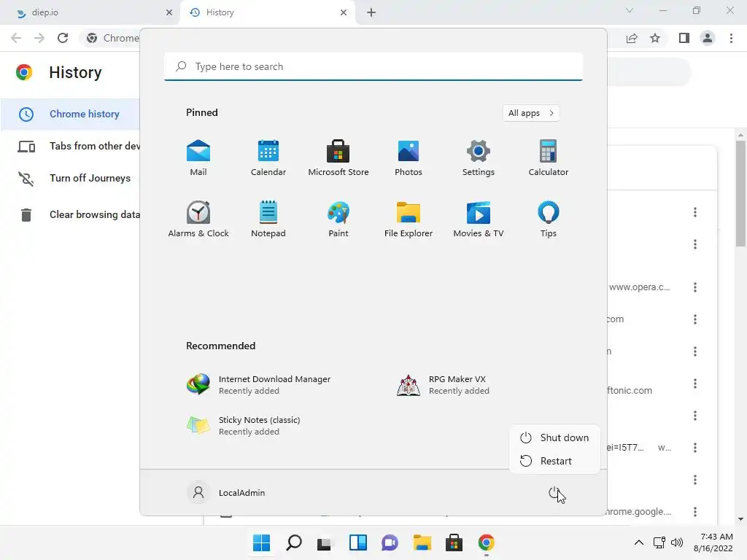Viewport: 747px width, 560px height.
Task: Open Widgets from the taskbar
Action: [x=357, y=542]
